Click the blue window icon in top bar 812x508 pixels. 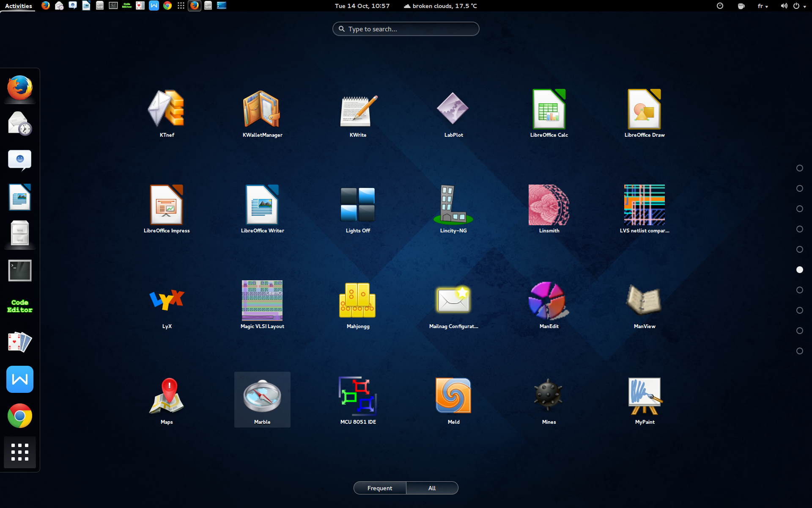click(x=222, y=6)
